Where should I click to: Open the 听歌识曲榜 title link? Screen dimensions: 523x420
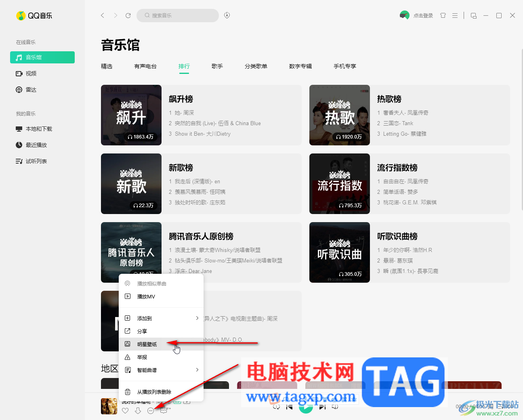pos(397,236)
